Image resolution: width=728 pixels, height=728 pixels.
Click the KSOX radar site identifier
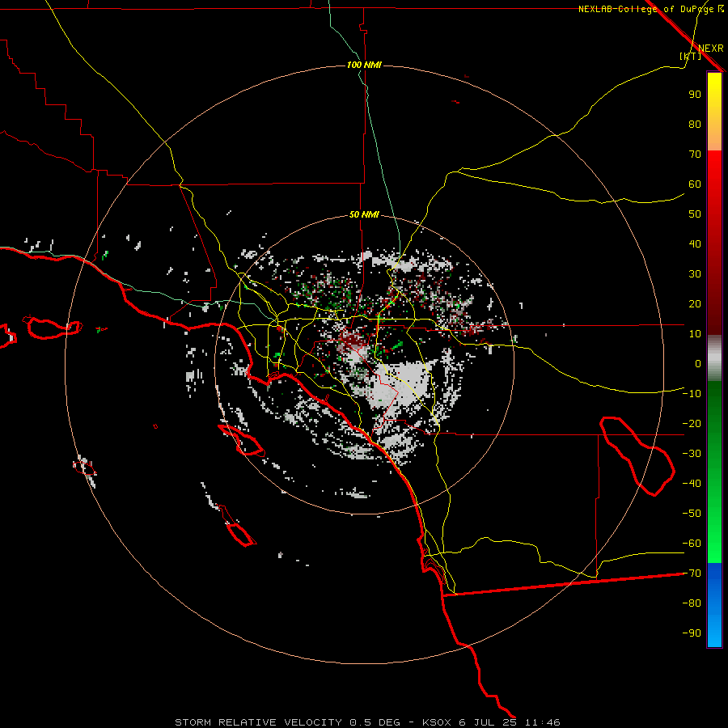coord(437,722)
